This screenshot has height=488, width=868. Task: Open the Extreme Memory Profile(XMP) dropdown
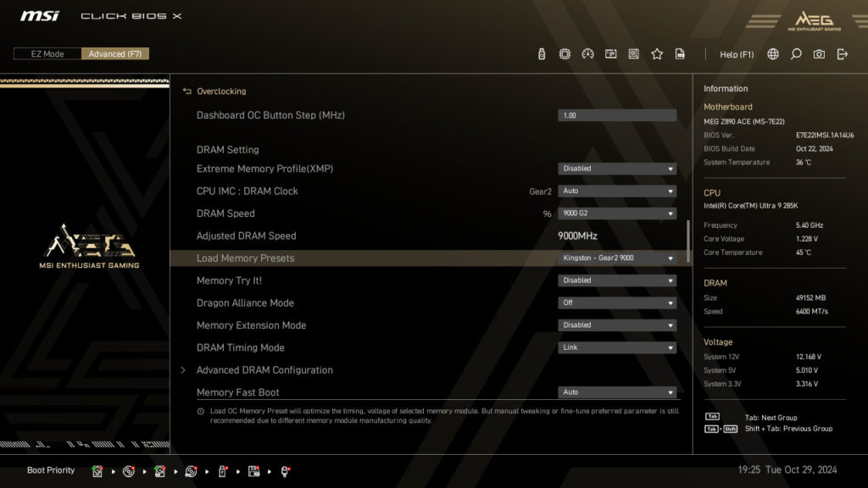617,169
